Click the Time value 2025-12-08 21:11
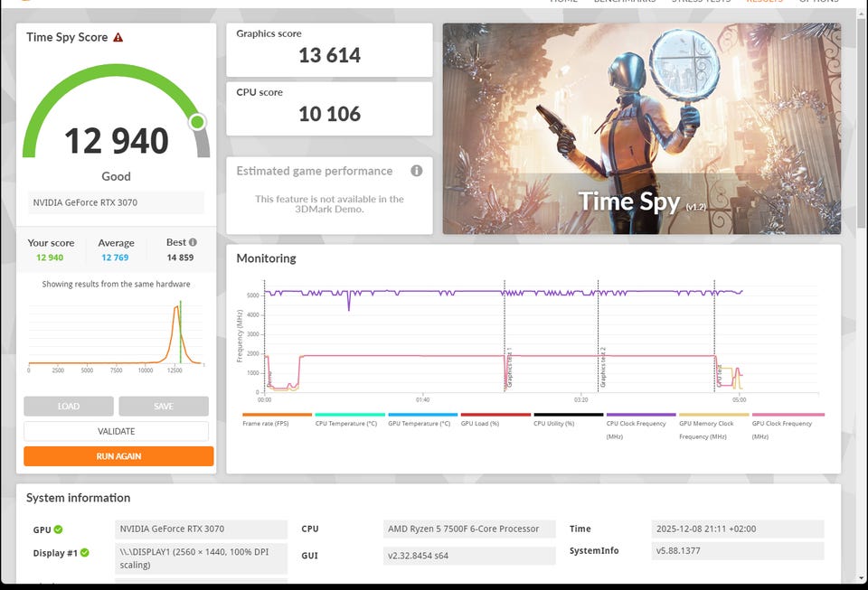 (738, 529)
